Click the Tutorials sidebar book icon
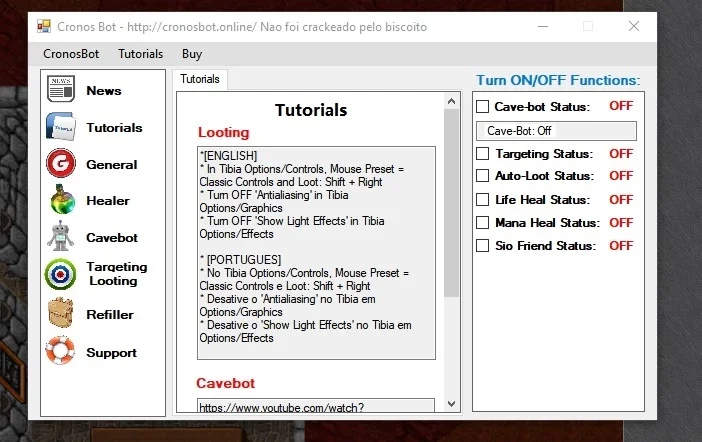Screen dimensions: 702x442 60,127
